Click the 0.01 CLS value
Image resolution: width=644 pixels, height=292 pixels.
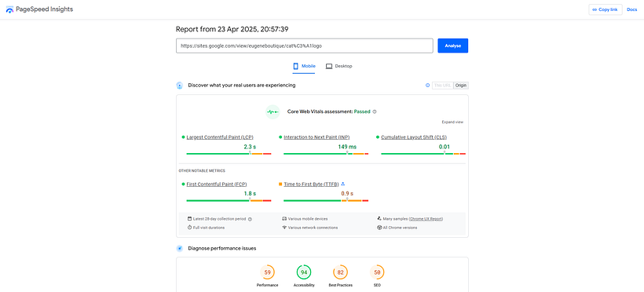445,147
